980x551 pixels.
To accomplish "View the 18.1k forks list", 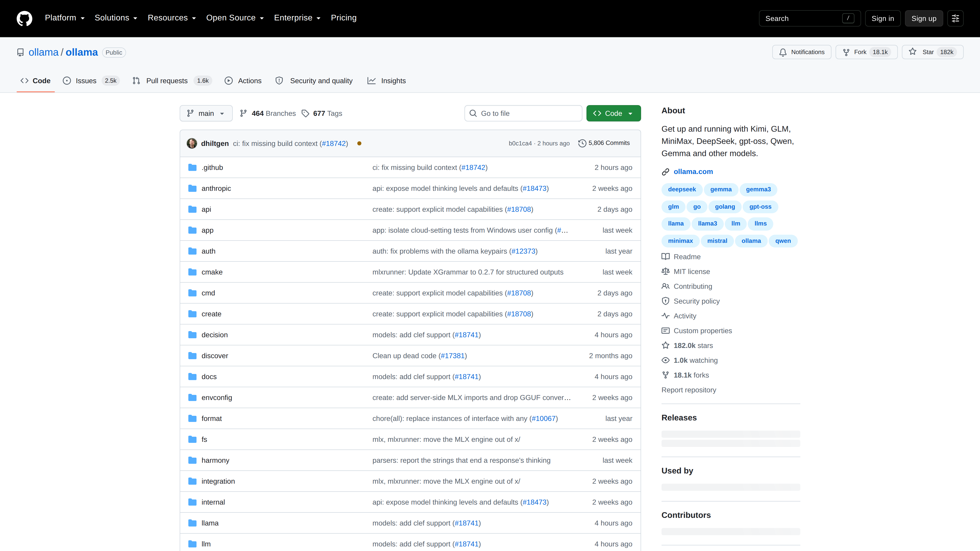I will click(x=685, y=375).
